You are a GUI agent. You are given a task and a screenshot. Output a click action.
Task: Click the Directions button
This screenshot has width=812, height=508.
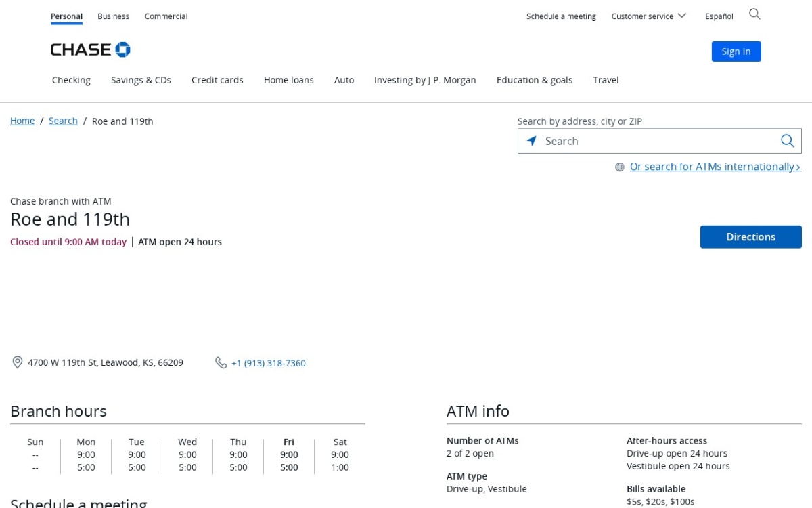pyautogui.click(x=750, y=237)
